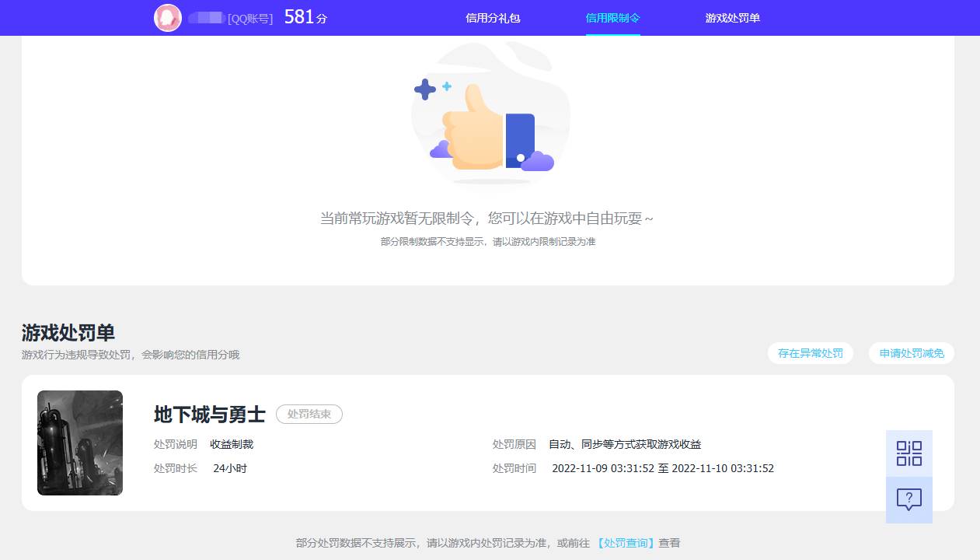Viewport: 980px width, 560px height.
Task: Open the 【处罚查询】 link at page bottom
Action: (x=626, y=542)
